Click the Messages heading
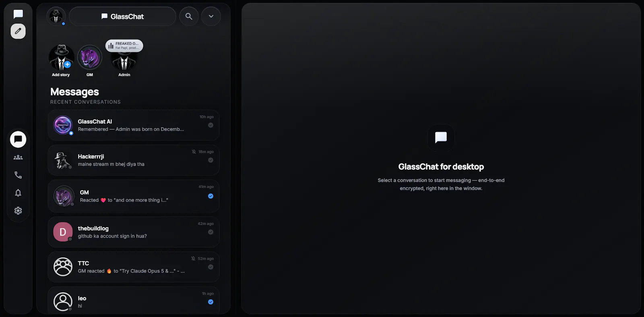 [x=74, y=92]
